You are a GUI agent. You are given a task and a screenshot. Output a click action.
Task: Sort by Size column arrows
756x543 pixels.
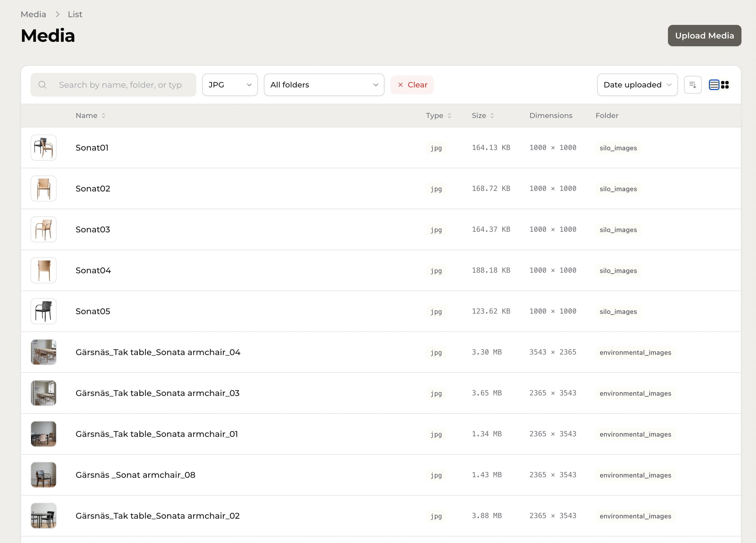click(x=492, y=115)
